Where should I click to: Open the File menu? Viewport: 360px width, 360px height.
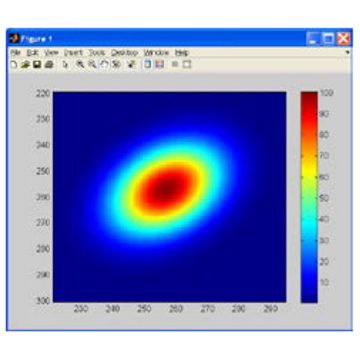pos(15,53)
